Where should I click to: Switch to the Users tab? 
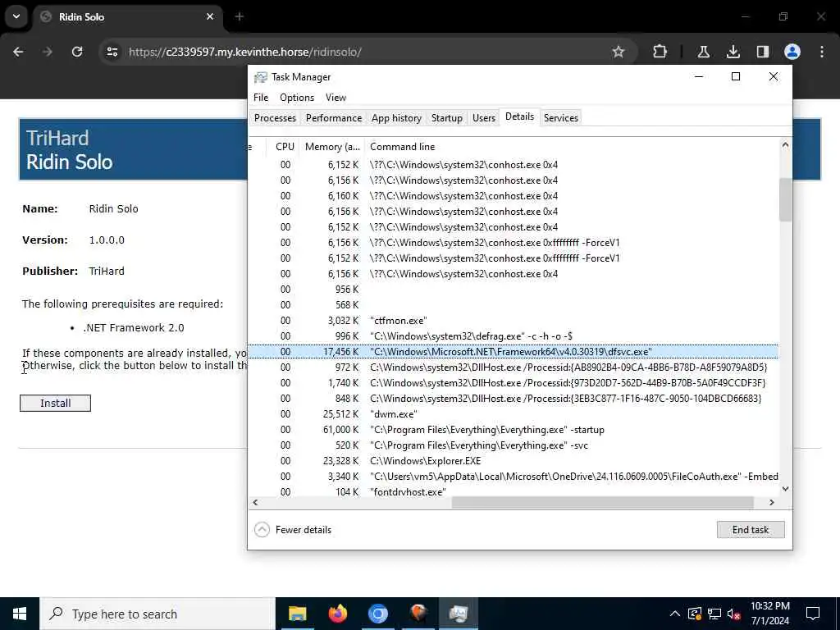[x=484, y=118]
